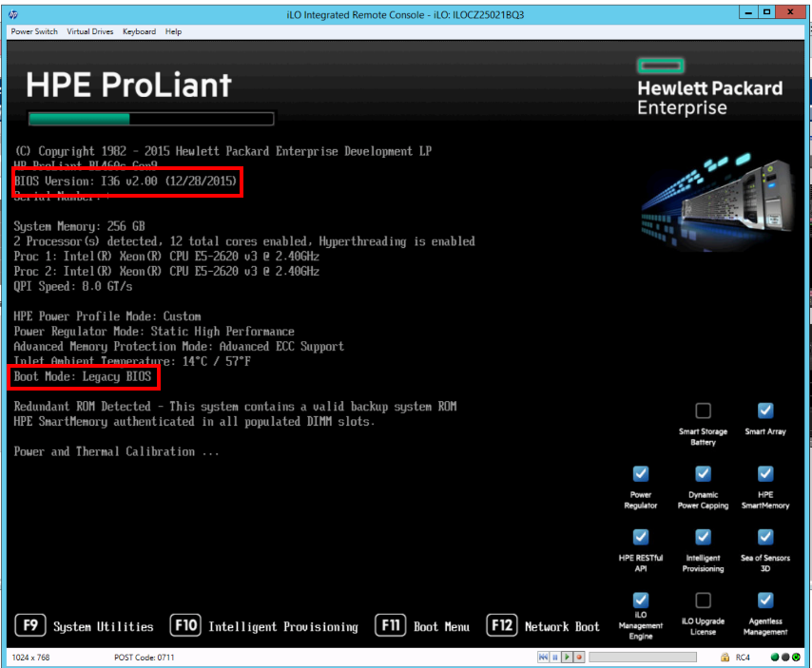This screenshot has width=812, height=668.
Task: Maximize the iLO Remote Console window
Action: (x=767, y=12)
